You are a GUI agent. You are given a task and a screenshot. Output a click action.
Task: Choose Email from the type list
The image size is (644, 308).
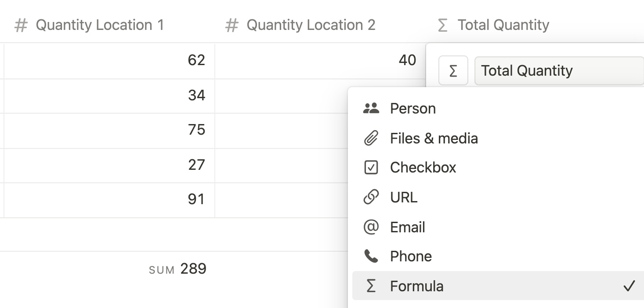(x=407, y=227)
